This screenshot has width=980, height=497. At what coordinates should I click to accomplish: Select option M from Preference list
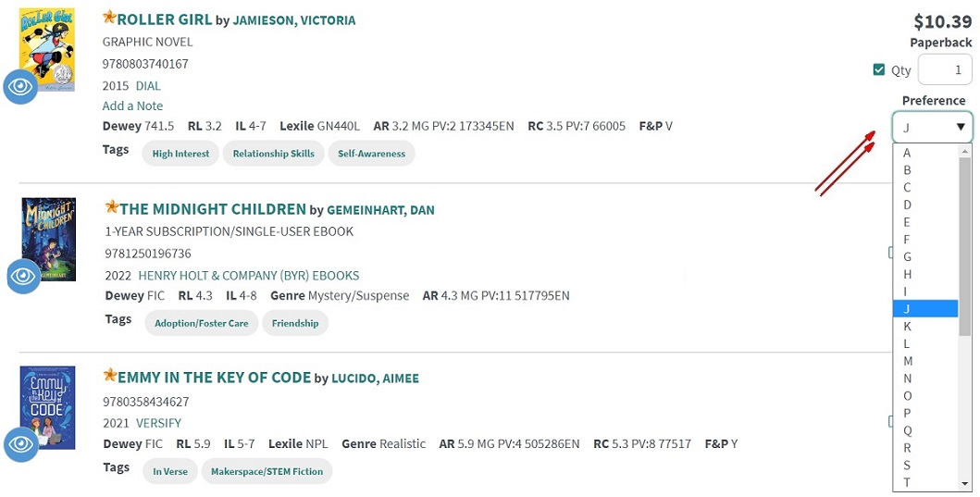click(x=925, y=361)
